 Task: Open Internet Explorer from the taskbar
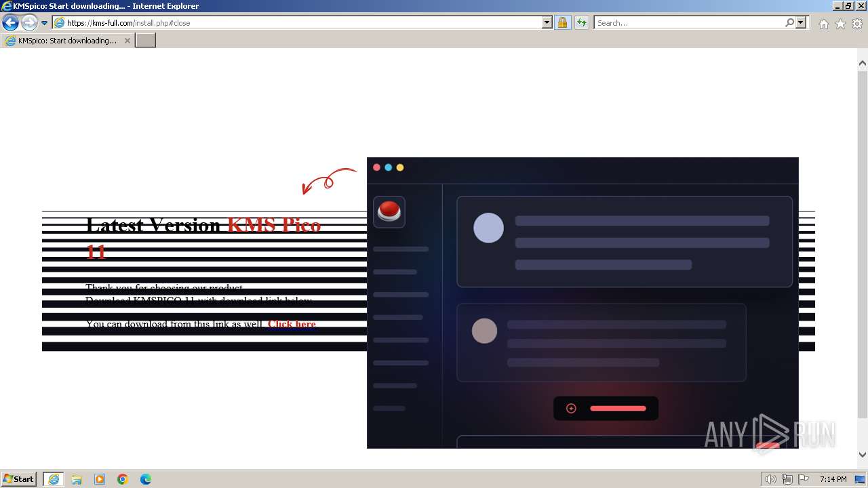(x=54, y=479)
